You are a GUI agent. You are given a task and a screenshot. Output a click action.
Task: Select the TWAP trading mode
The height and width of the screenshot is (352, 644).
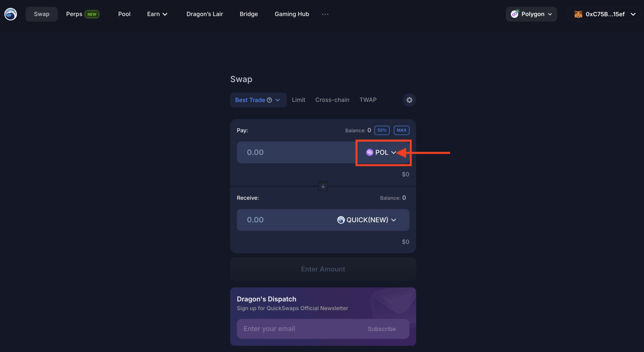coord(368,100)
